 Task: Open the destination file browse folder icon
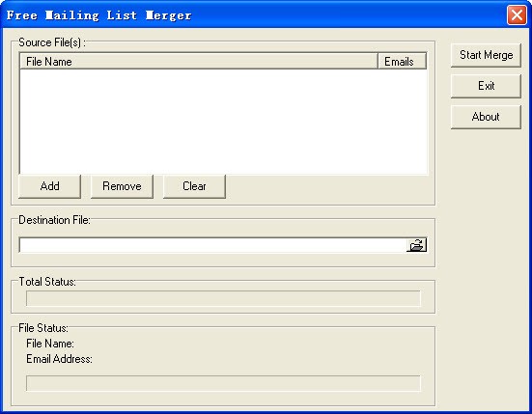416,245
